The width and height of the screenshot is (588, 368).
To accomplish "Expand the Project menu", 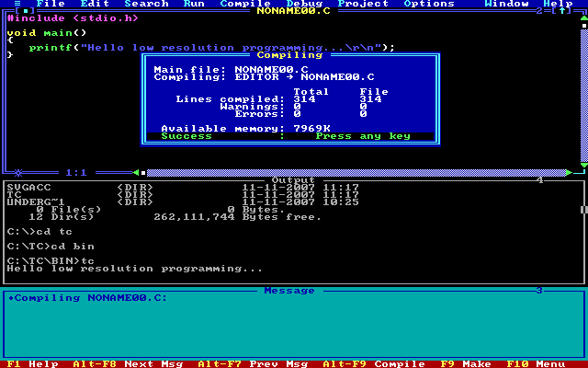I will (363, 4).
